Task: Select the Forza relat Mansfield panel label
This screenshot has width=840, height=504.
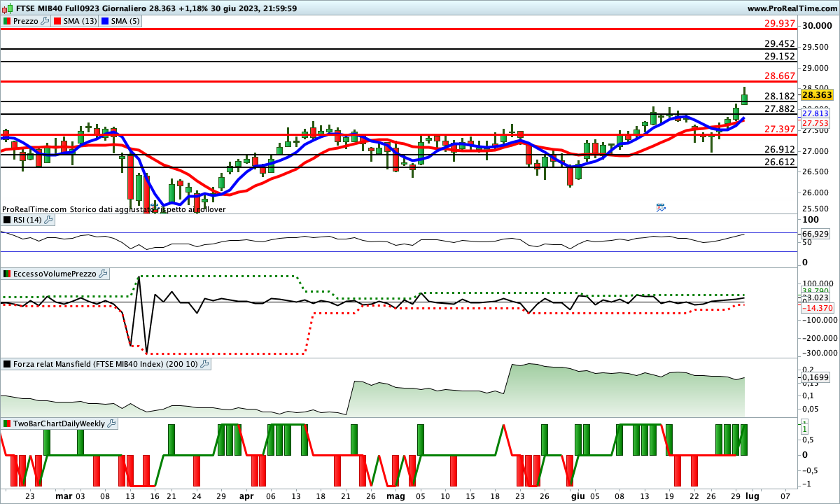Action: click(x=105, y=364)
